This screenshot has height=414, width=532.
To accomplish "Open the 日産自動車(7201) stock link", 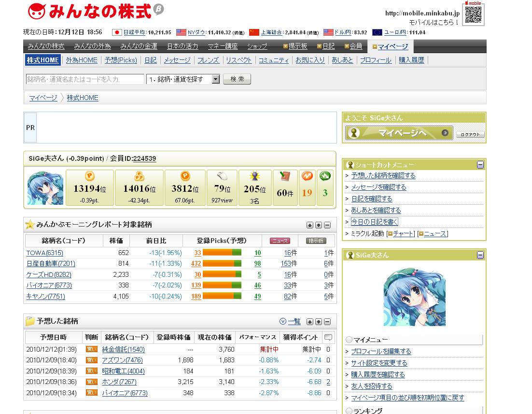I will point(51,264).
